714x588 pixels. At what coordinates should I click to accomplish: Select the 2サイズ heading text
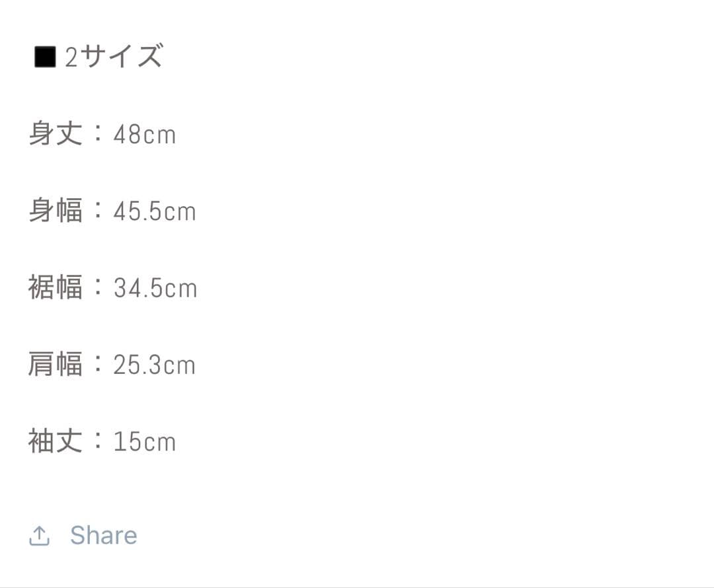(x=113, y=57)
